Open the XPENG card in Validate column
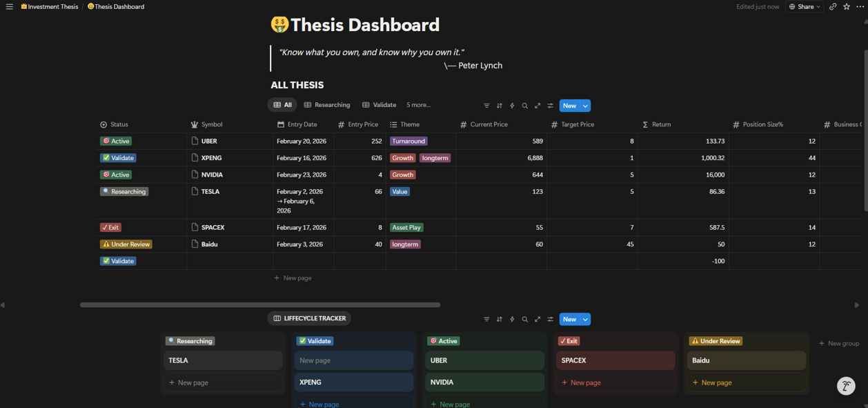The image size is (868, 408). pyautogui.click(x=354, y=382)
